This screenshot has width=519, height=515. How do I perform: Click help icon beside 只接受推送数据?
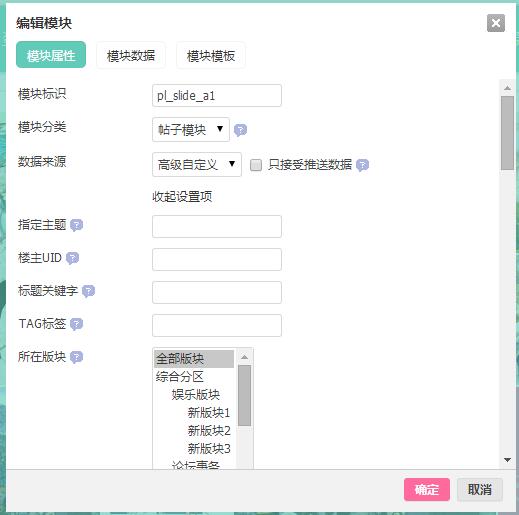pos(362,165)
